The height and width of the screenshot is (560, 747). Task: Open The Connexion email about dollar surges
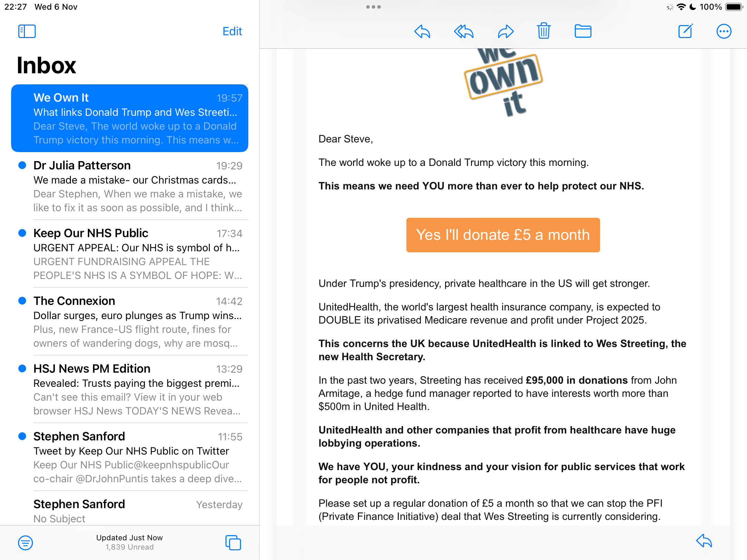tap(130, 321)
